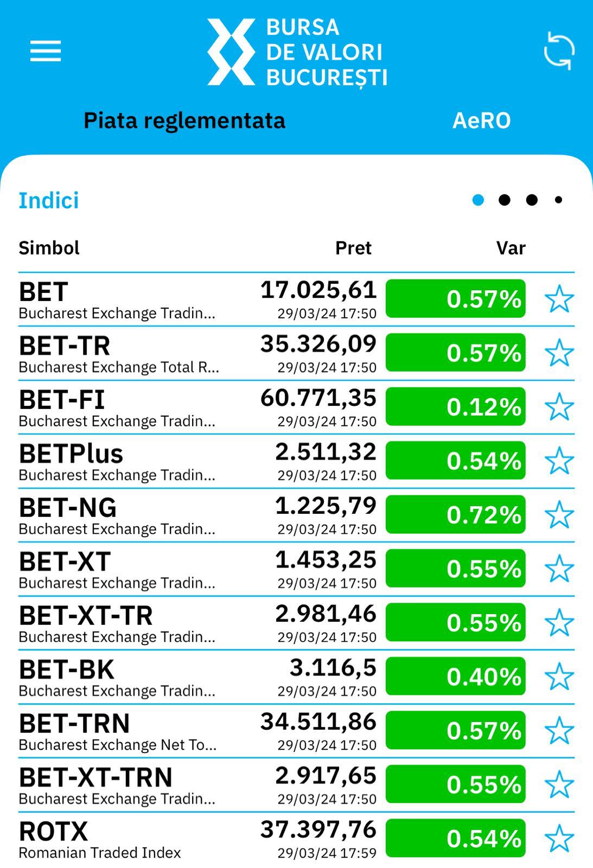Image resolution: width=593 pixels, height=868 pixels.
Task: Favorite the BET-FI index
Action: tap(559, 407)
